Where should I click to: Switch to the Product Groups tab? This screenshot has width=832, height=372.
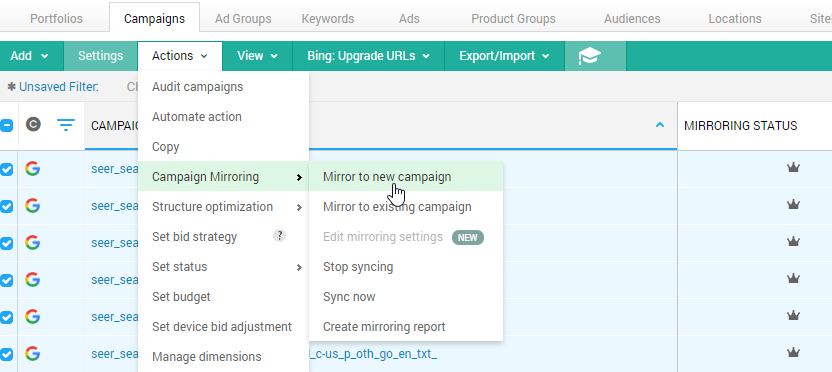click(x=513, y=19)
